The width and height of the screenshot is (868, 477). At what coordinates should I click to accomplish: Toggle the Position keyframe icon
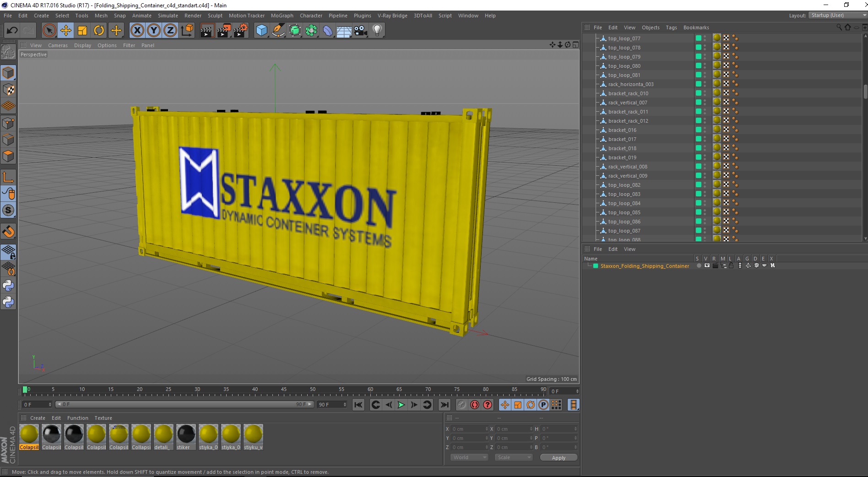505,405
